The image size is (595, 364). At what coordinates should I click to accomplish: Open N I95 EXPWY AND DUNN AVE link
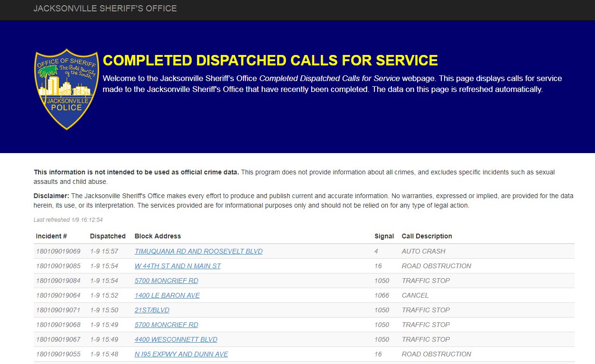click(181, 354)
